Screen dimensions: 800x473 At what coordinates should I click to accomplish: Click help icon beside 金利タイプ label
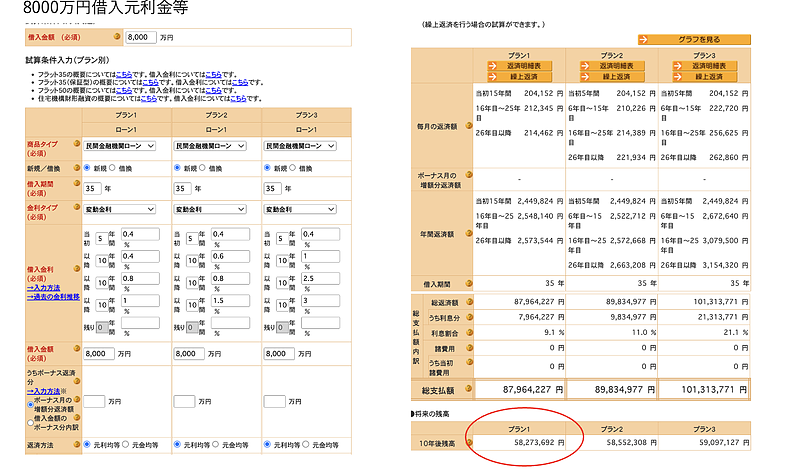point(78,209)
